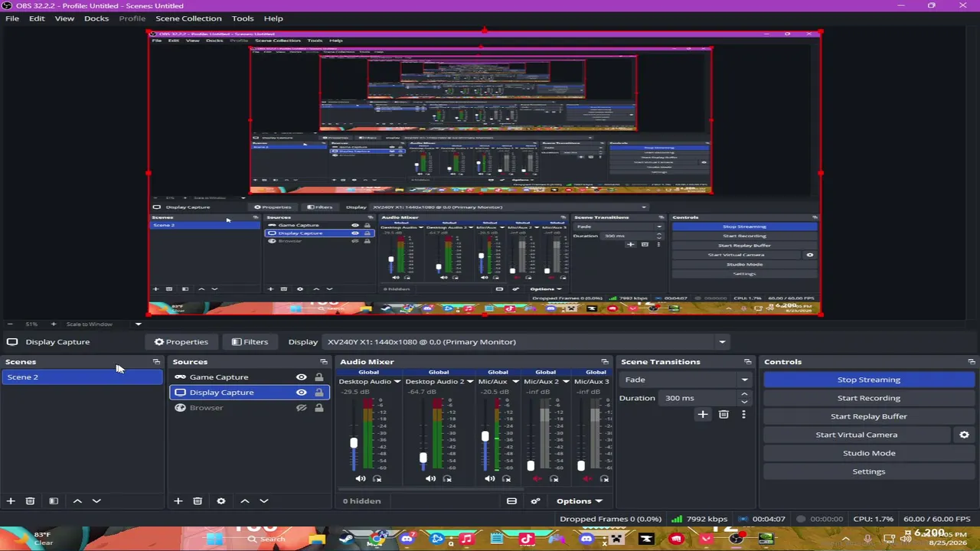980x551 pixels.
Task: Open TikTok from the Windows taskbar
Action: click(526, 540)
